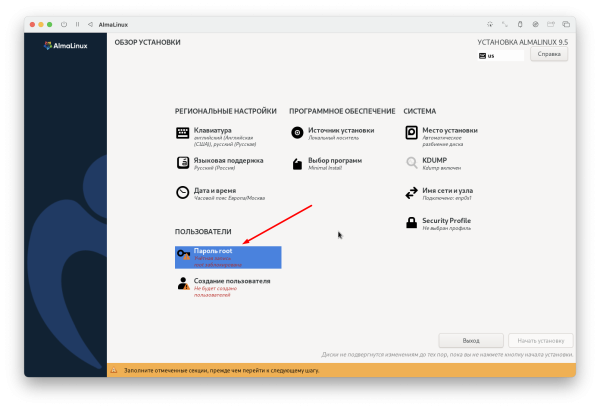Click the disc drive icon in VM toolbar

click(x=535, y=24)
